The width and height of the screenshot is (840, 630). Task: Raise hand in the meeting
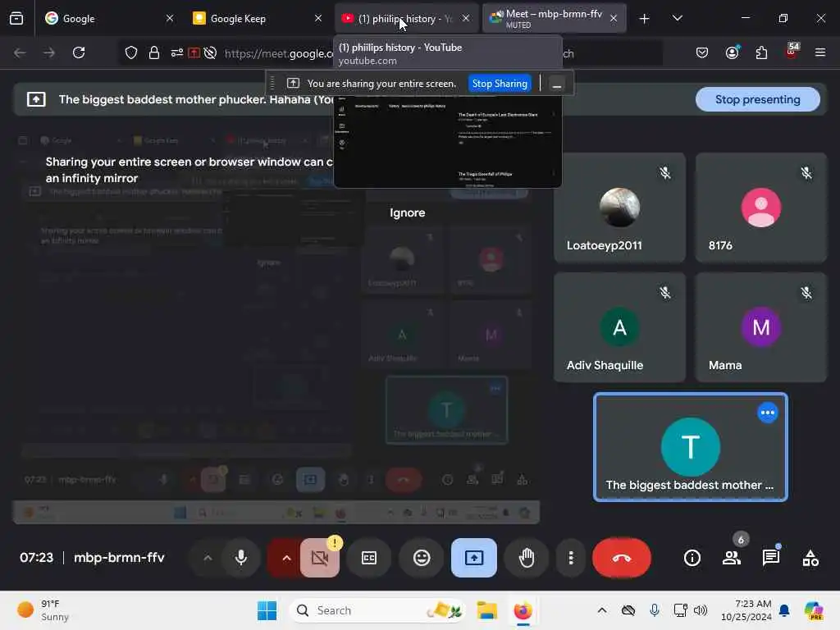(527, 558)
